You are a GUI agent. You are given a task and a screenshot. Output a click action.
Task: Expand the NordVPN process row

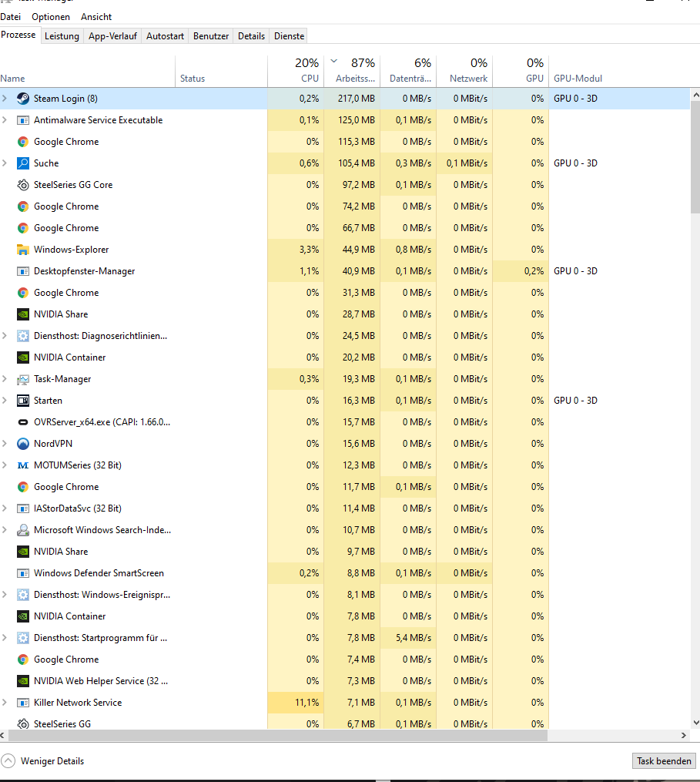click(5, 443)
